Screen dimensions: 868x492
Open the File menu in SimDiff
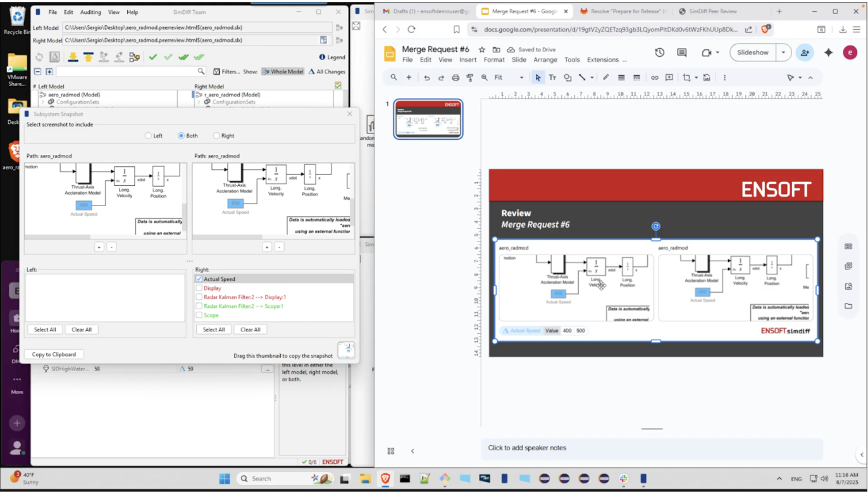tap(53, 12)
